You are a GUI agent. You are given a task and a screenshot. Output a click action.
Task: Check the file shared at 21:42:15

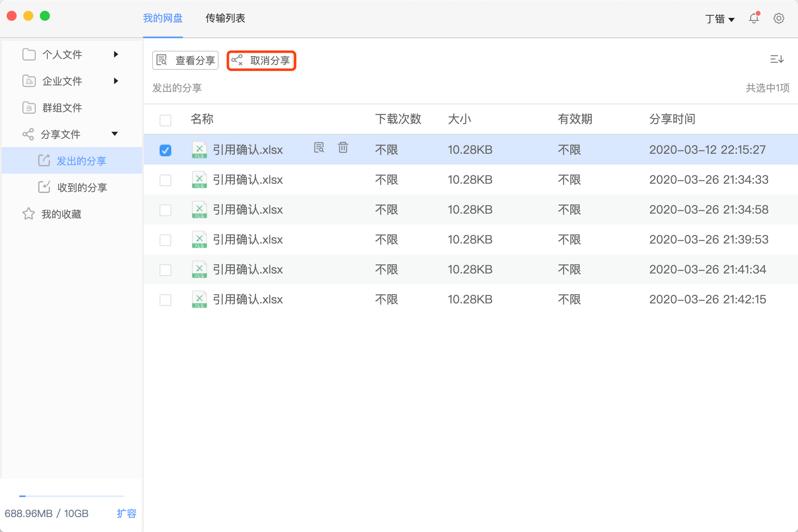tap(165, 300)
